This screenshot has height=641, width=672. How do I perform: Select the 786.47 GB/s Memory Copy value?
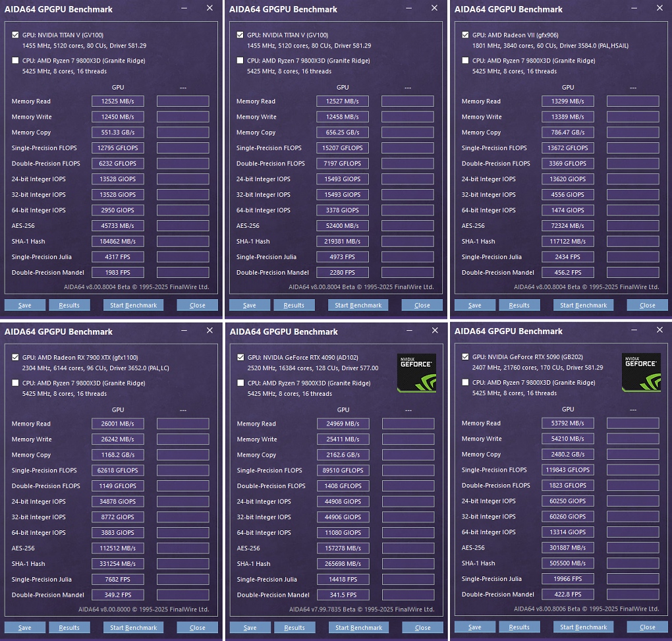[x=568, y=132]
